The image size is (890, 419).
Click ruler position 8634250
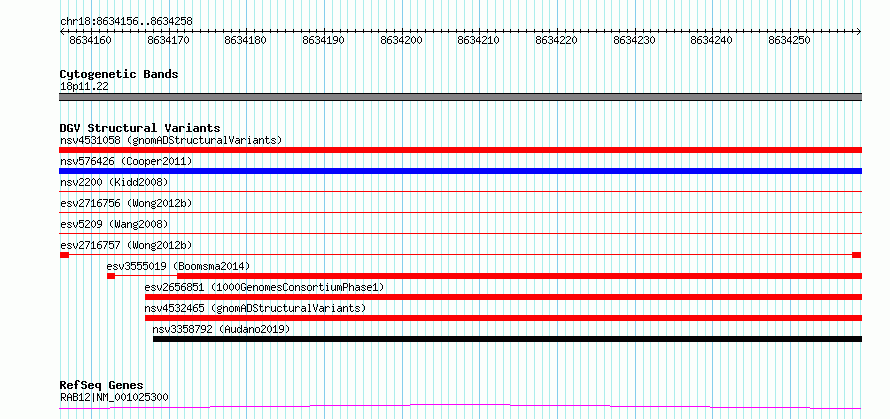pyautogui.click(x=790, y=40)
